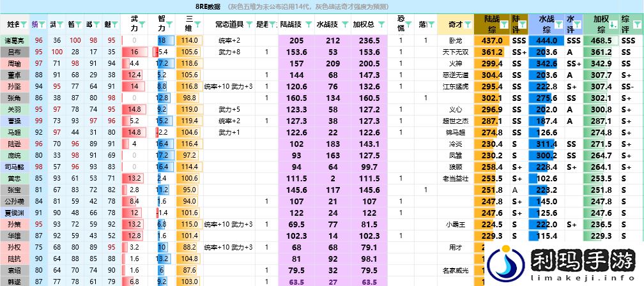Select 武力+1 item cell in 马超 row
This screenshot has width=644, height=286.
coord(229,133)
